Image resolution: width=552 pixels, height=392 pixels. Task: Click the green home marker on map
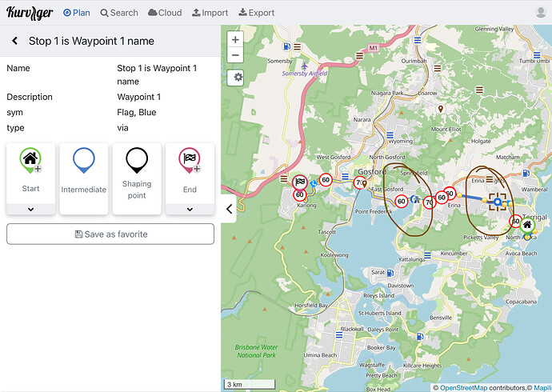point(527,226)
